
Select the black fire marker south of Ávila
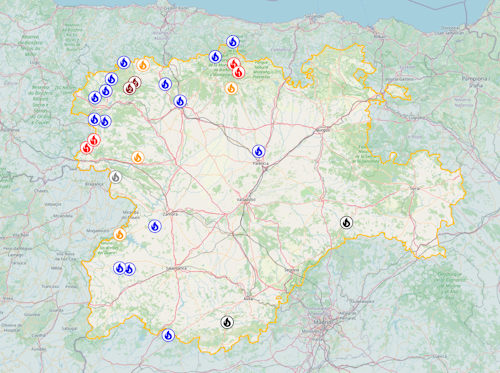[x=227, y=322]
